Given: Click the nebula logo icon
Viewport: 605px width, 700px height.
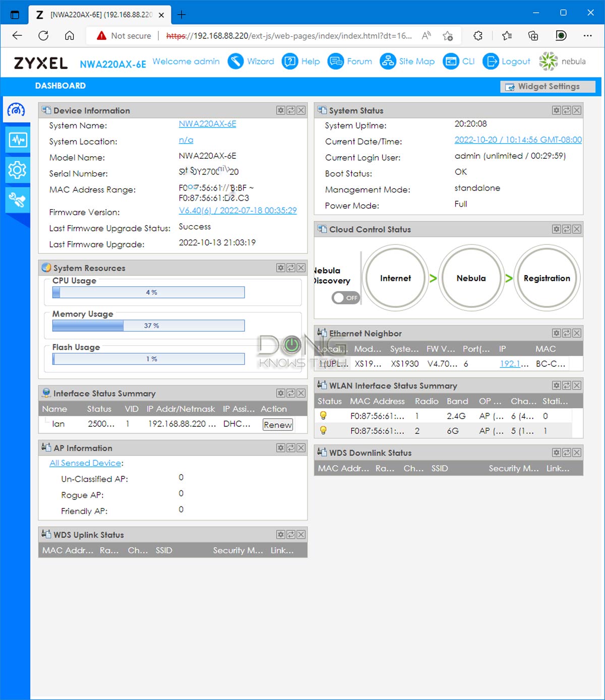Looking at the screenshot, I should 549,61.
